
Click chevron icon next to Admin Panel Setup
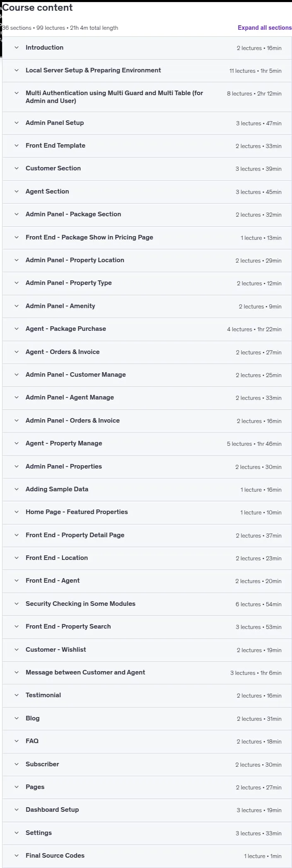17,123
